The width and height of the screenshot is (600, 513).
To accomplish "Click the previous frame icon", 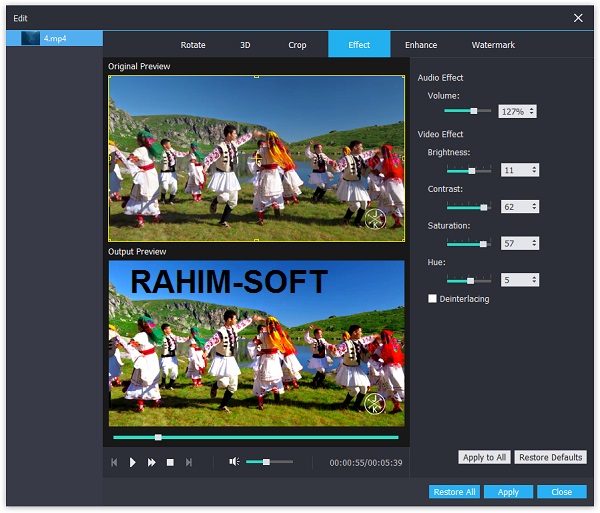I will (114, 462).
